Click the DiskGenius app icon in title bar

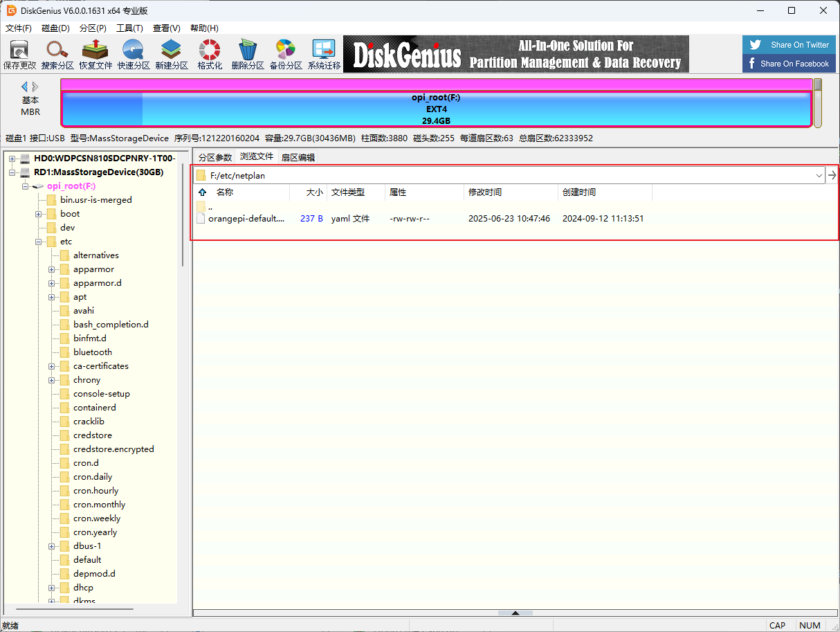tap(11, 10)
